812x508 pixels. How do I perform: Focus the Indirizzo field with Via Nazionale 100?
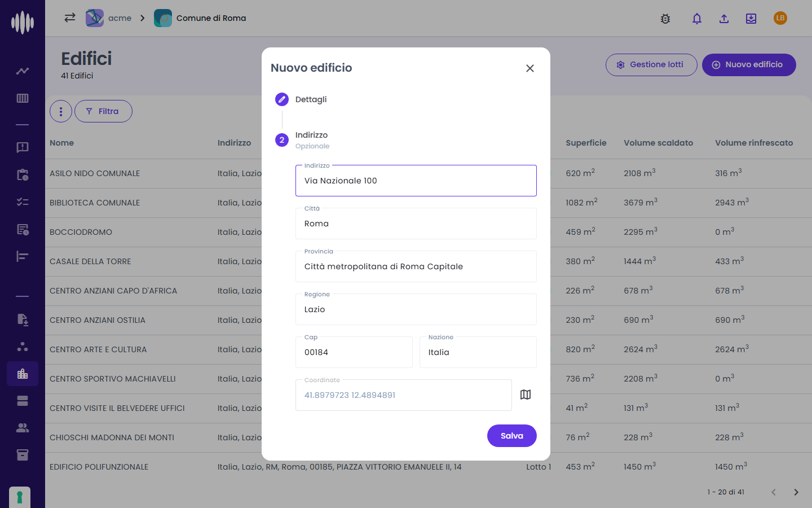coord(416,181)
